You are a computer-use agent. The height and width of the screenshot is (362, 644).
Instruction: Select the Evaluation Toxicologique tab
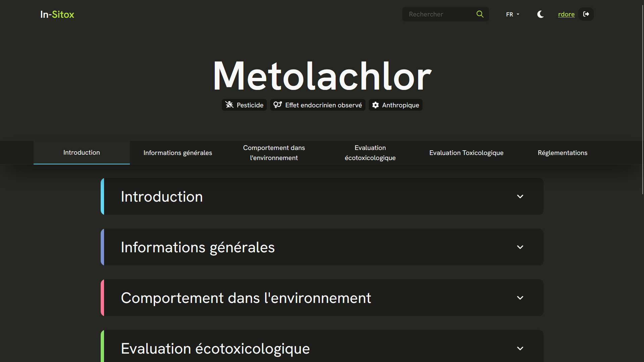(466, 153)
